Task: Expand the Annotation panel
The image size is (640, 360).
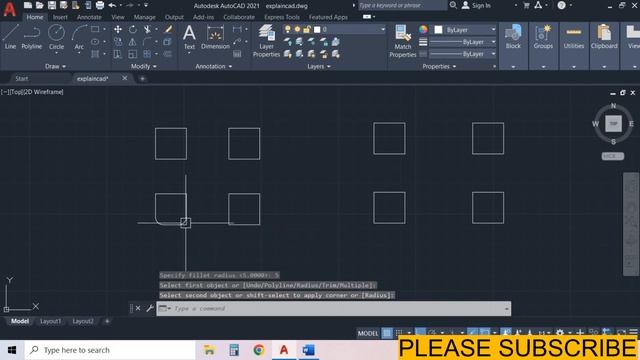Action: click(213, 66)
